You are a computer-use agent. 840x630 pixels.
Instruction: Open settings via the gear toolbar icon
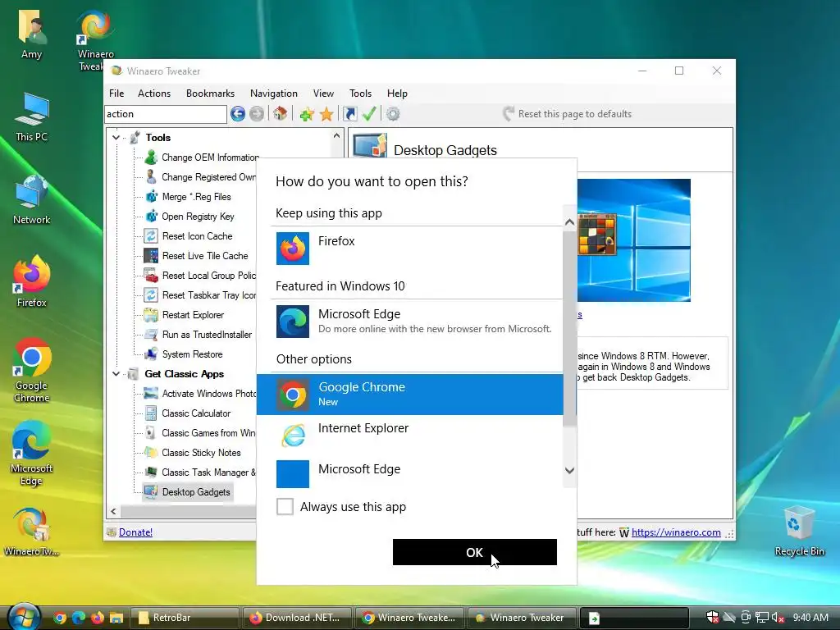click(x=393, y=113)
